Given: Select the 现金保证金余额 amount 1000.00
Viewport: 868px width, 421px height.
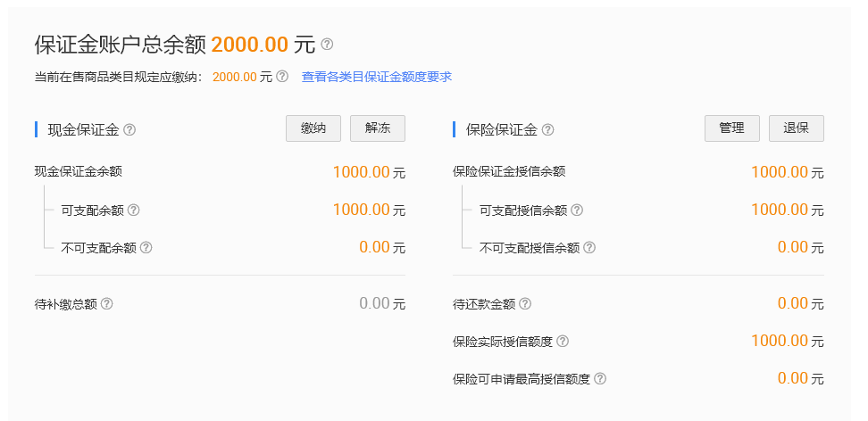Looking at the screenshot, I should 362,172.
